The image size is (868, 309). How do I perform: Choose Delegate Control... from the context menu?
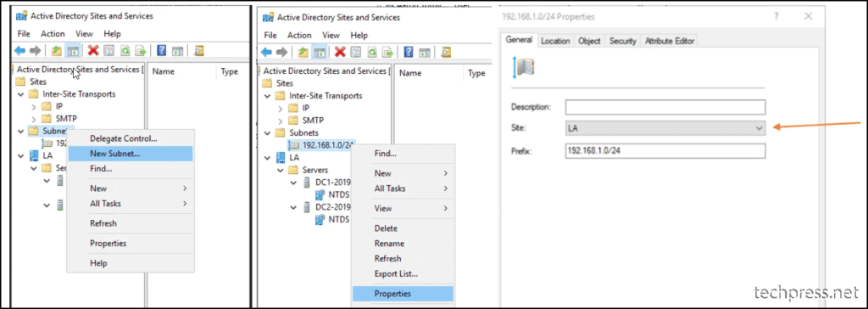130,138
